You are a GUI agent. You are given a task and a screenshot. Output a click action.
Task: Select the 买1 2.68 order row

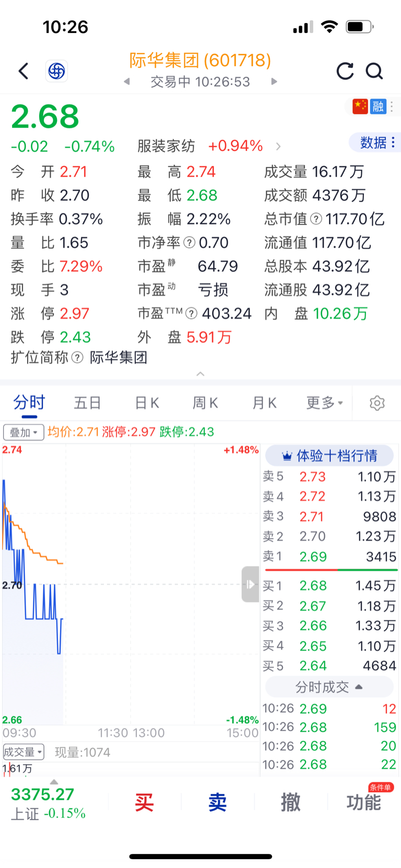(x=329, y=586)
